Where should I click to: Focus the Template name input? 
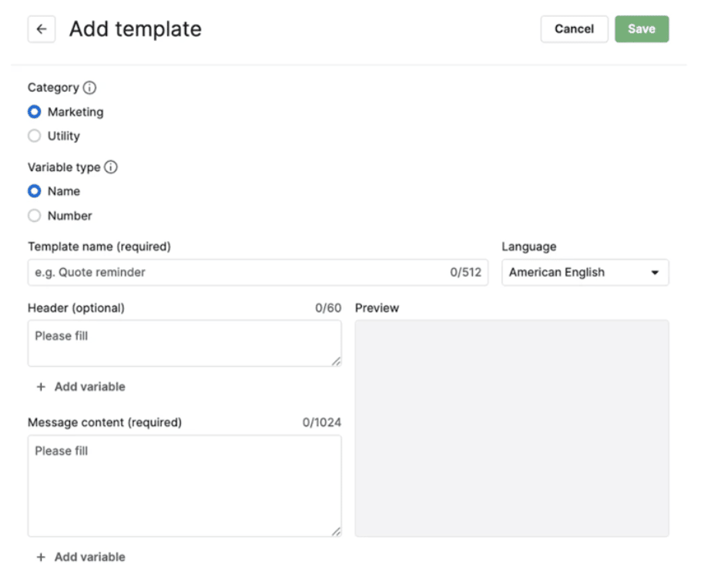tap(258, 272)
